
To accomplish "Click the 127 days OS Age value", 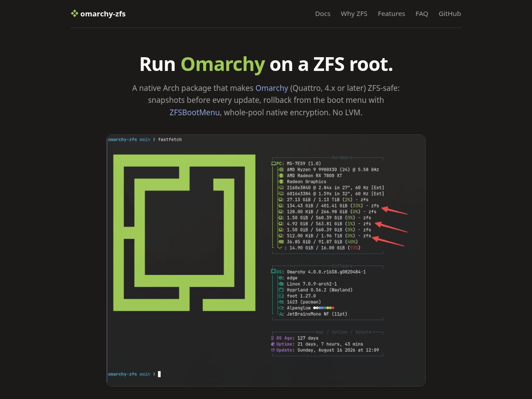I will (307, 338).
